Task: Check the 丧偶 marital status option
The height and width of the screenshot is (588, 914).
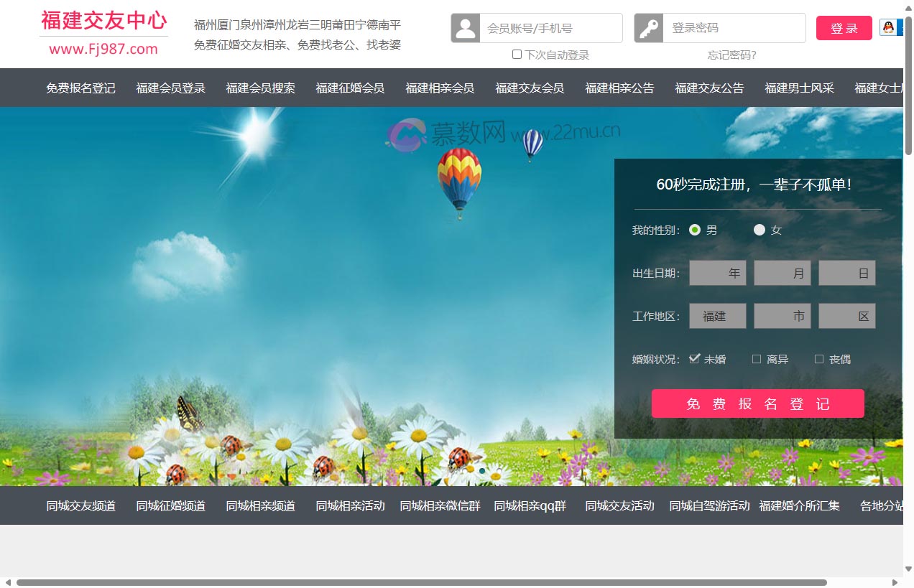Action: pyautogui.click(x=819, y=358)
